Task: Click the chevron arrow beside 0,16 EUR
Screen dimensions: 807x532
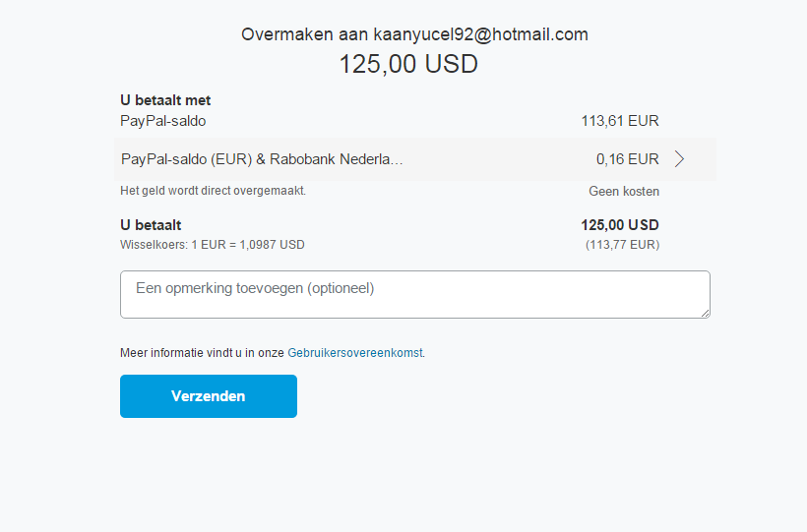Action: coord(679,159)
